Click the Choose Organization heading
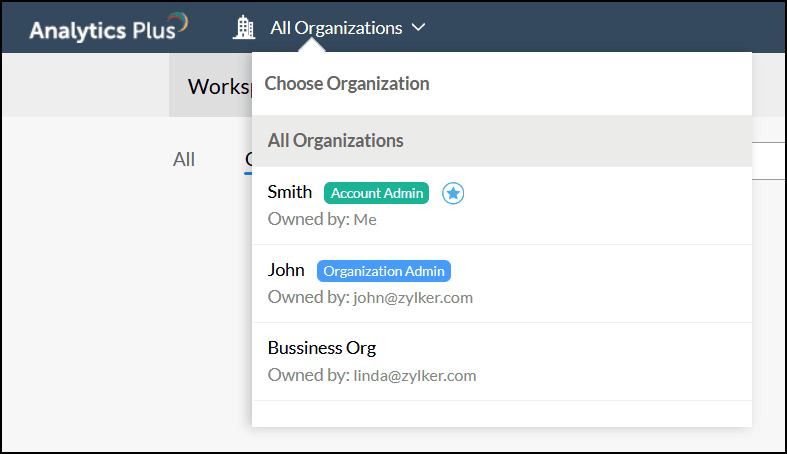787x454 pixels. pos(347,84)
